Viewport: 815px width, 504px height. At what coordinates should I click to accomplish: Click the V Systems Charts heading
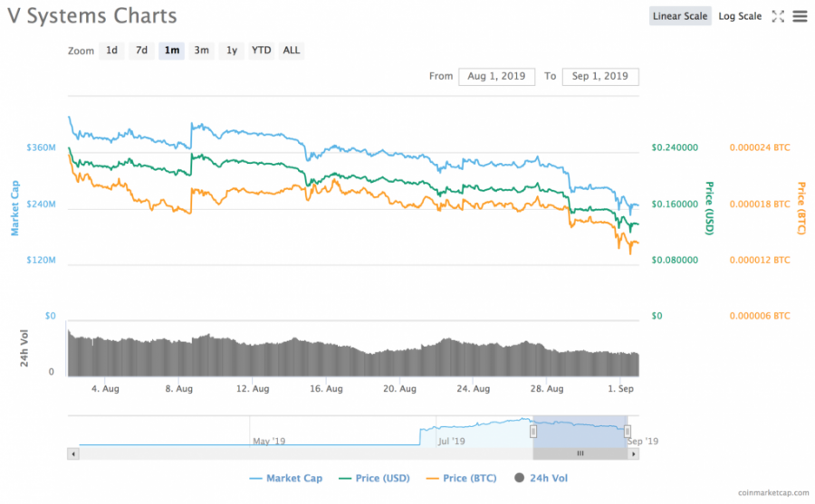[92, 16]
